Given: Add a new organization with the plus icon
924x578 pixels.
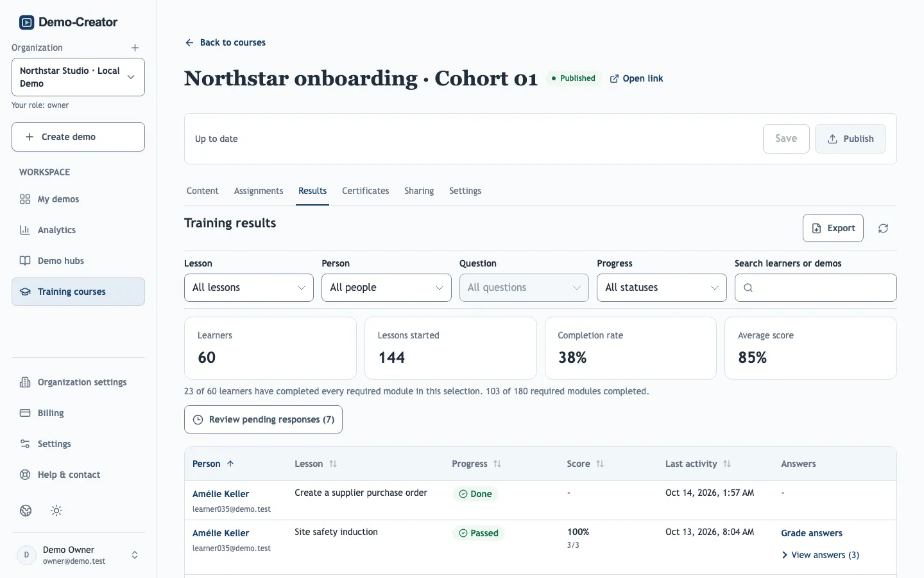Looking at the screenshot, I should [135, 48].
